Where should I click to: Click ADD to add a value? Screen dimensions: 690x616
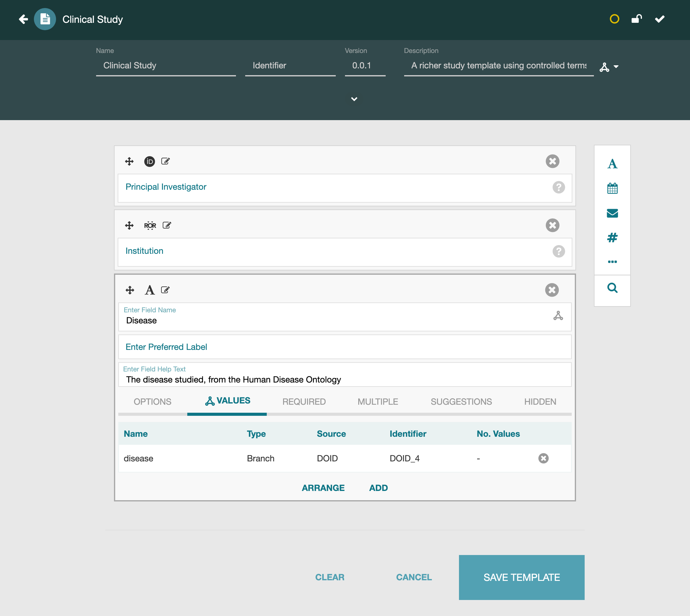[378, 488]
